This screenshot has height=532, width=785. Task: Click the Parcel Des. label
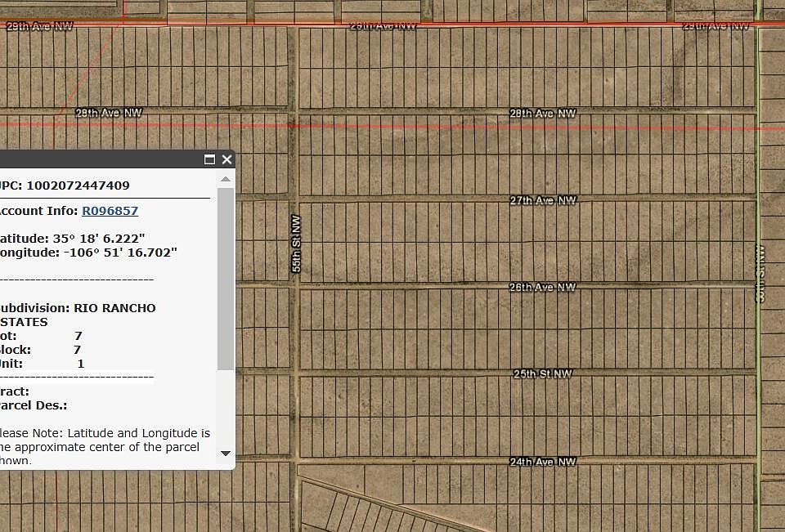(x=34, y=405)
